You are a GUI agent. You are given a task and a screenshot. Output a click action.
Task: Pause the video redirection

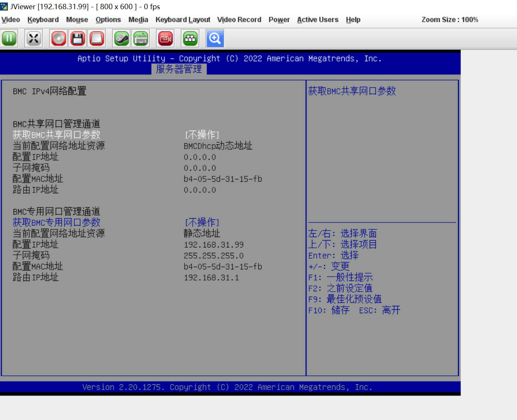(9, 38)
